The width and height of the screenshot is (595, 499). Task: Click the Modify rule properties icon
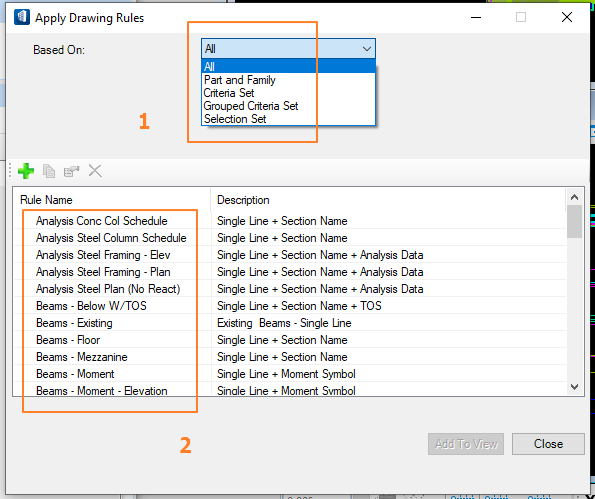[71, 171]
